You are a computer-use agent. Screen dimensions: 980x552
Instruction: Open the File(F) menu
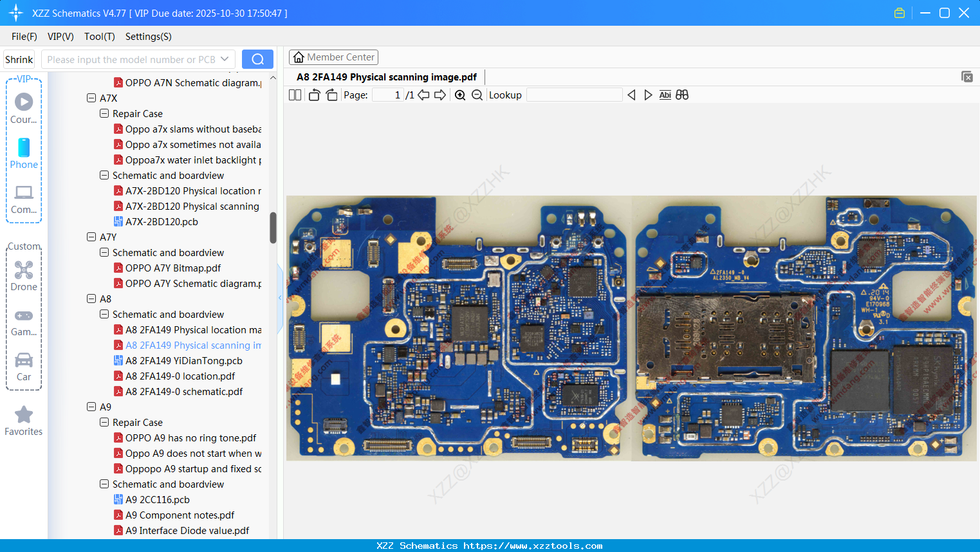click(x=24, y=36)
